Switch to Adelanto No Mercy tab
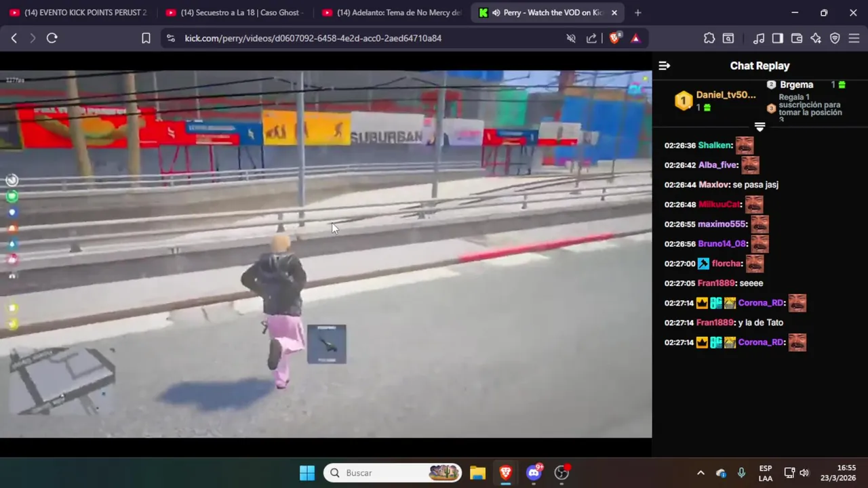868x488 pixels. pyautogui.click(x=390, y=12)
